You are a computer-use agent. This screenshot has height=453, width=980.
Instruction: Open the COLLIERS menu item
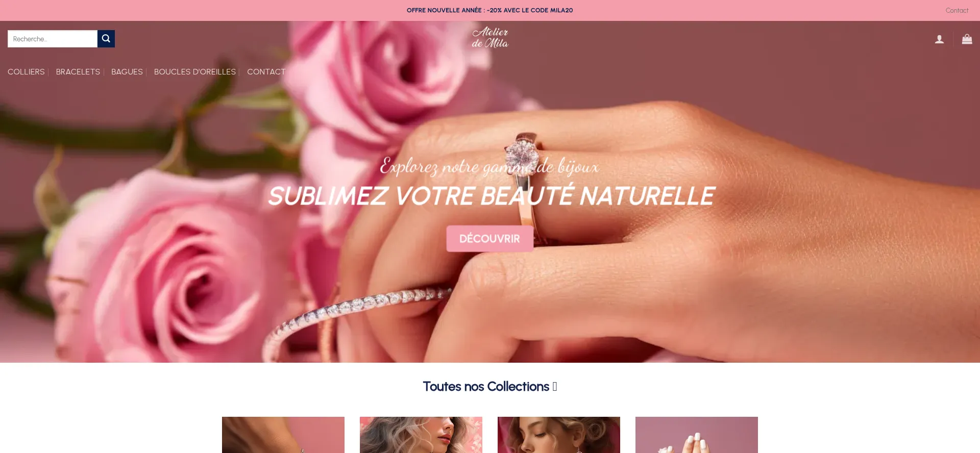[26, 72]
